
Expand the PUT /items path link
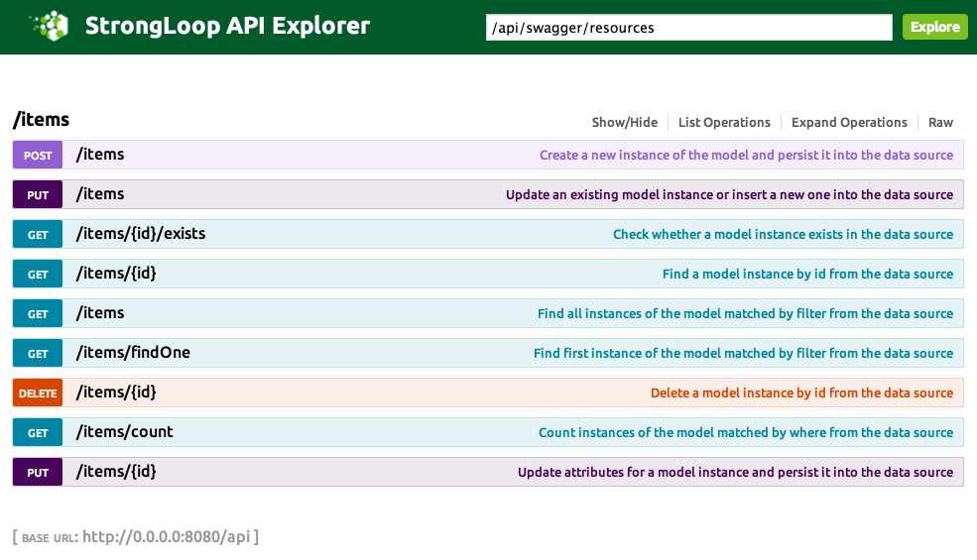point(100,194)
